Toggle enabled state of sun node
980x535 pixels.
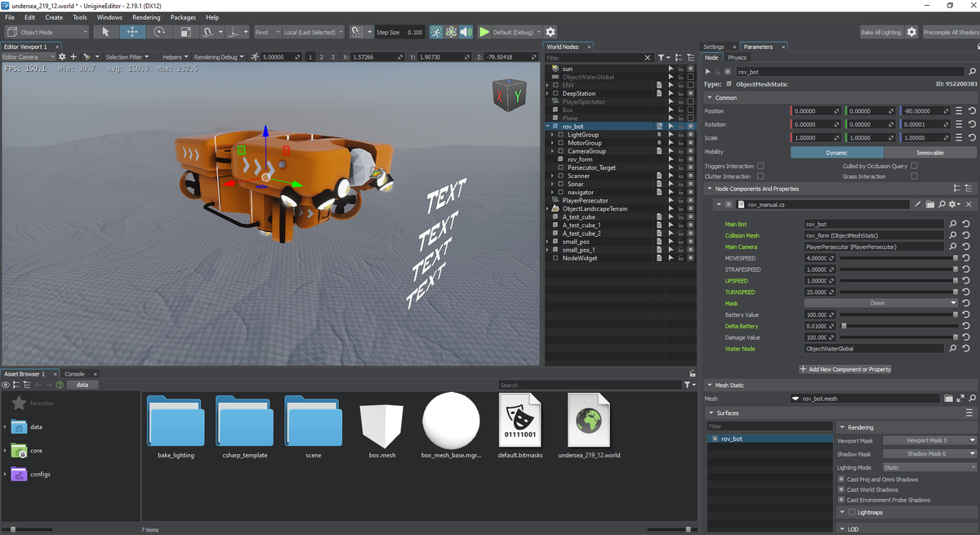(x=690, y=69)
